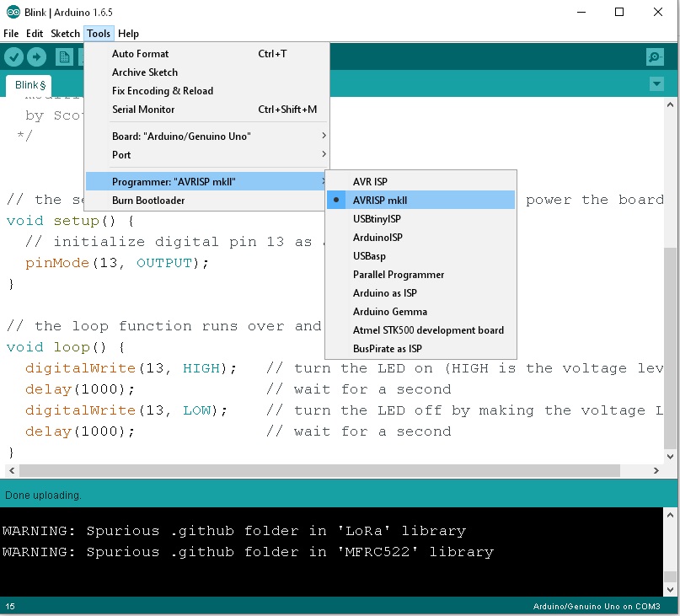Open the tab dropdown arrow button
Image resolution: width=680 pixels, height=616 pixels.
point(656,83)
